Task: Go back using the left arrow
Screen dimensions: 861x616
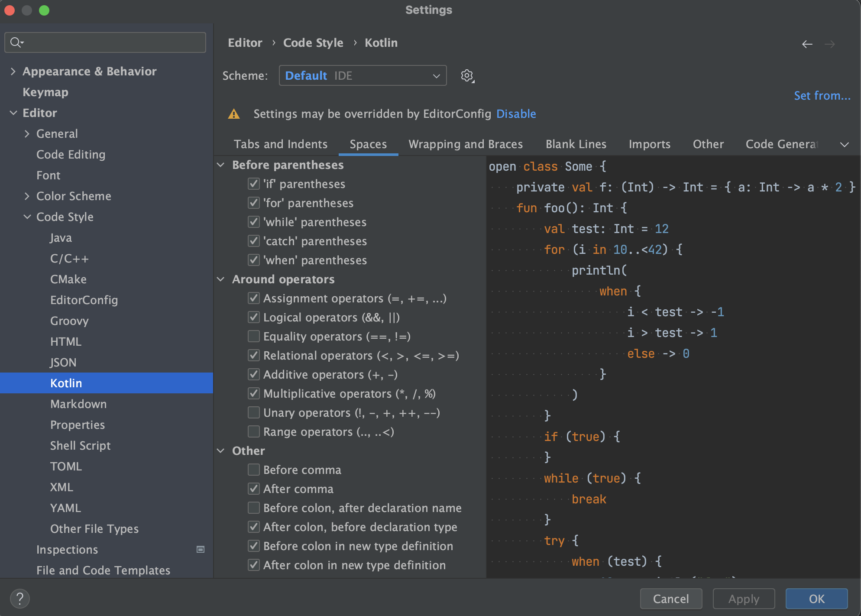Action: (x=807, y=44)
